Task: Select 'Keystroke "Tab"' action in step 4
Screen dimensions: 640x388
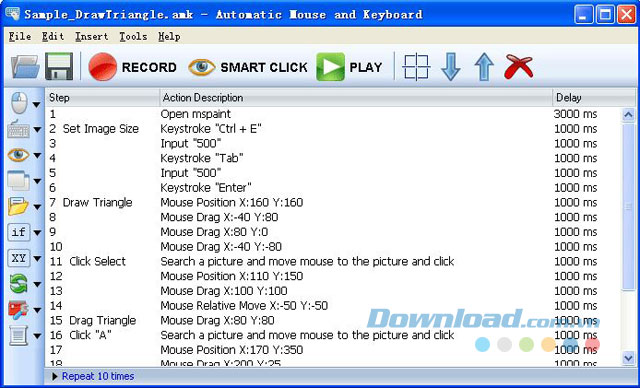Action: coord(202,158)
